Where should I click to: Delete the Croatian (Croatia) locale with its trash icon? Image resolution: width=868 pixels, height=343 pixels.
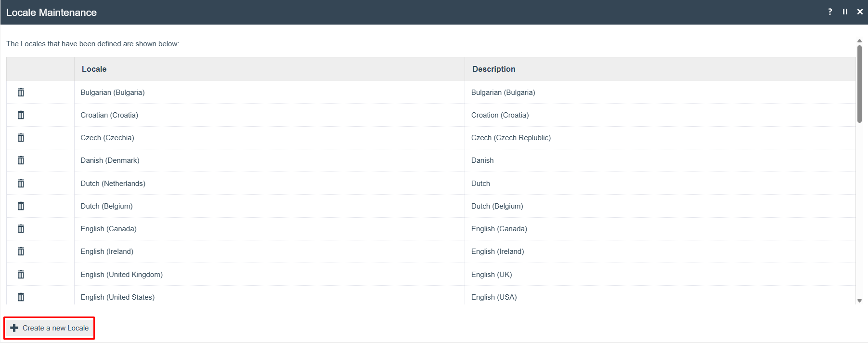21,115
